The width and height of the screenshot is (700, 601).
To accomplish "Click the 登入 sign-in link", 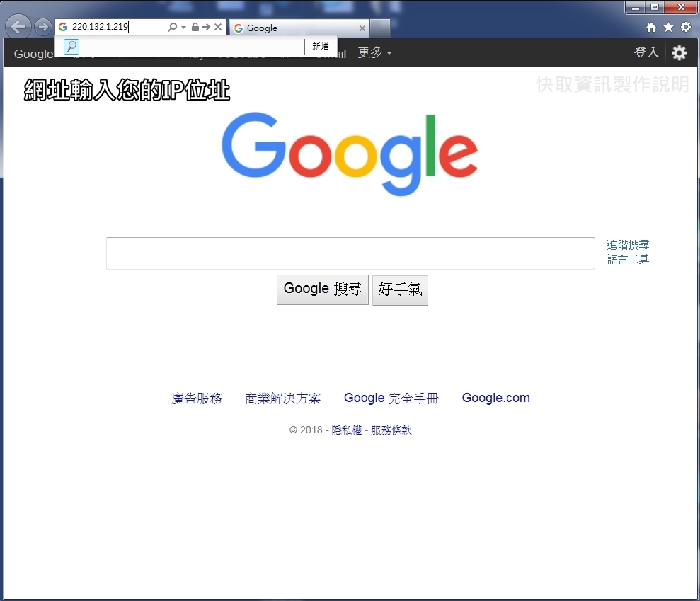I will pyautogui.click(x=646, y=52).
